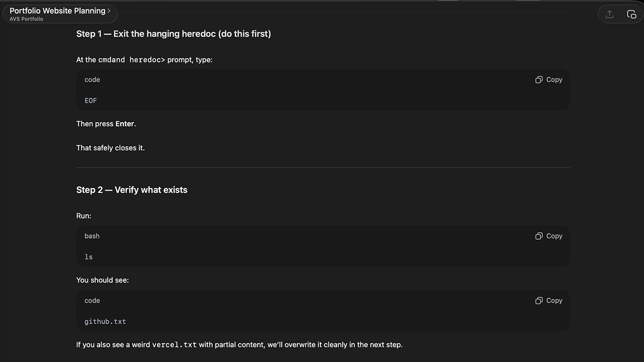The width and height of the screenshot is (644, 362).
Task: Click the You should see text
Action: click(x=103, y=280)
